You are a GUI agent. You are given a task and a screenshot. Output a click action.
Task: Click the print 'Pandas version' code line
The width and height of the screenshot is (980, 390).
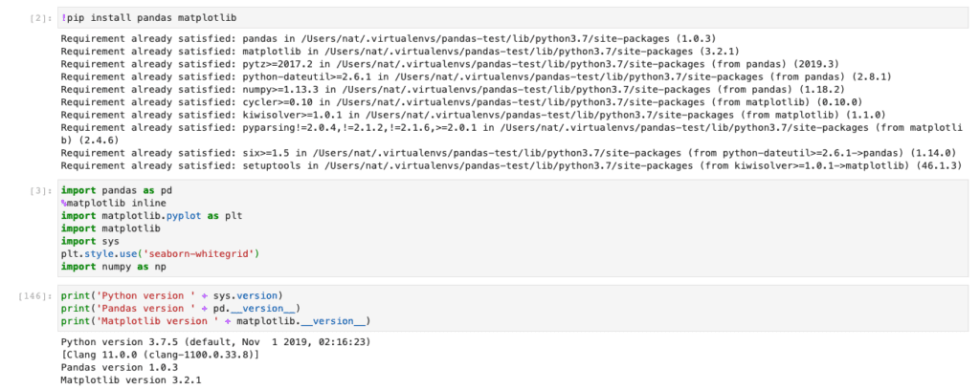click(x=181, y=308)
